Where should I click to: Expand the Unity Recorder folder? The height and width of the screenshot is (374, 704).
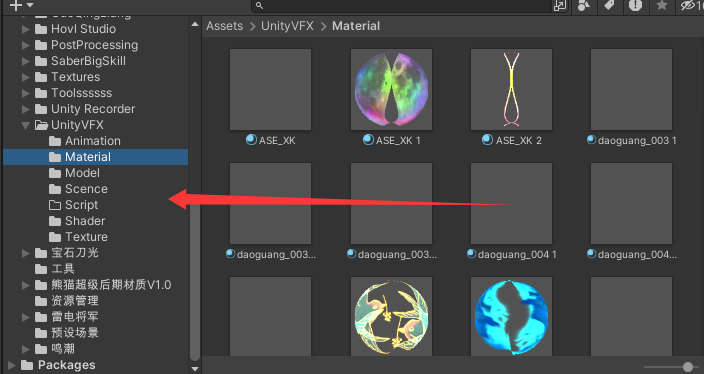pos(26,109)
